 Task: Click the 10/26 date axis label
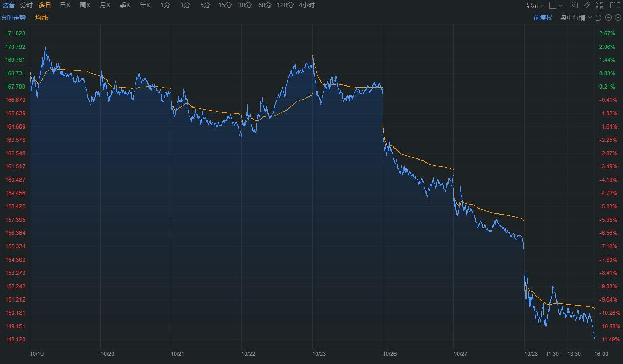pos(390,354)
